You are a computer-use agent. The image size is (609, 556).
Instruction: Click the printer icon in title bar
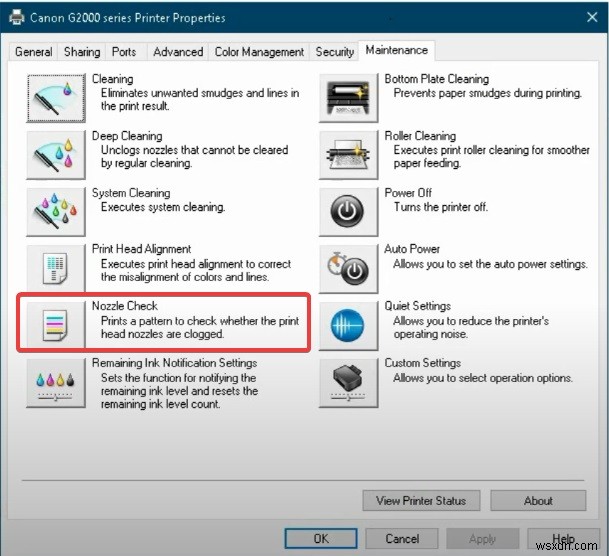pos(17,17)
